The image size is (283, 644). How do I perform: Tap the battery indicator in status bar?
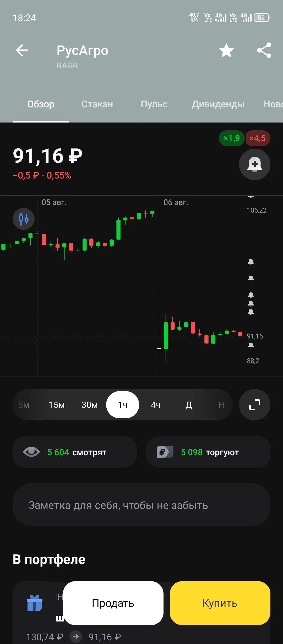pos(262,18)
